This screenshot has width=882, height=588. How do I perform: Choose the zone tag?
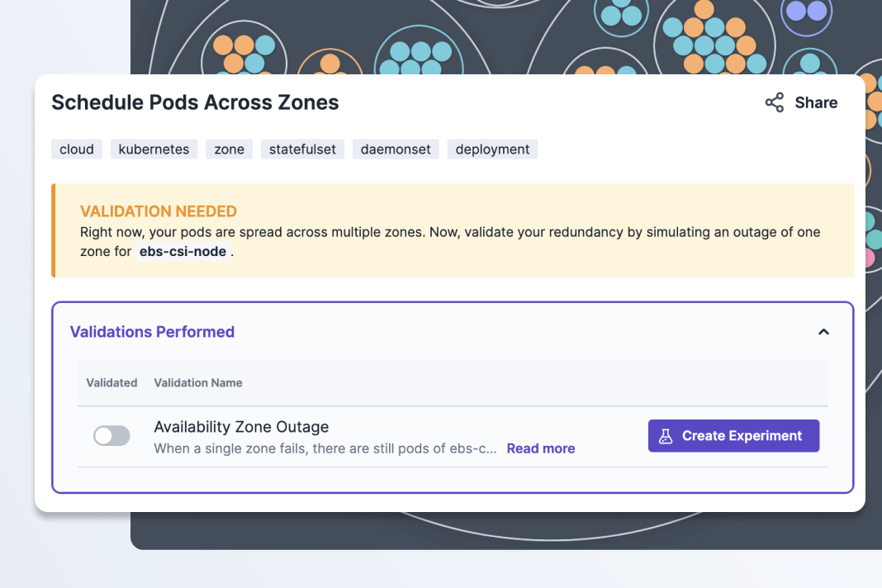tap(229, 149)
